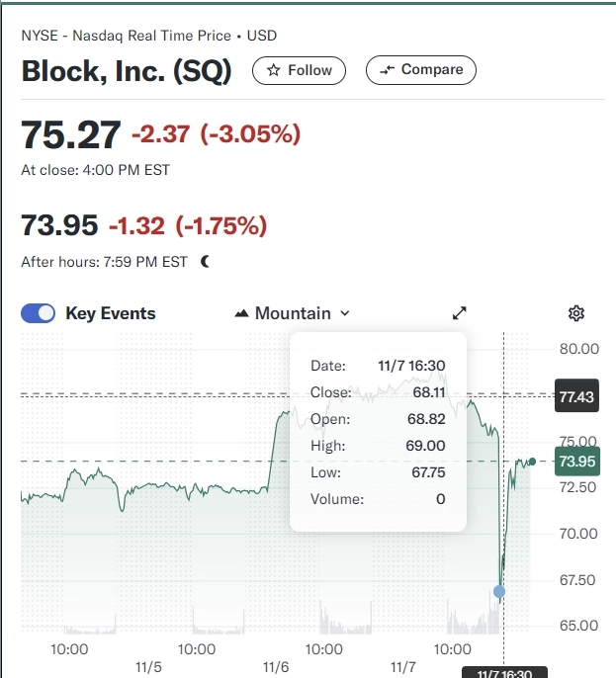
Task: Open full screen chart with expand icon
Action: point(459,313)
